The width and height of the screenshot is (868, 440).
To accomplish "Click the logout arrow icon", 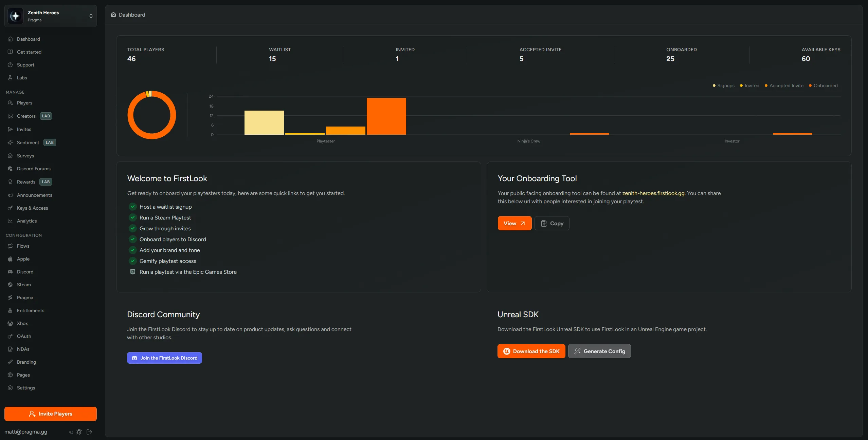I will click(x=89, y=432).
